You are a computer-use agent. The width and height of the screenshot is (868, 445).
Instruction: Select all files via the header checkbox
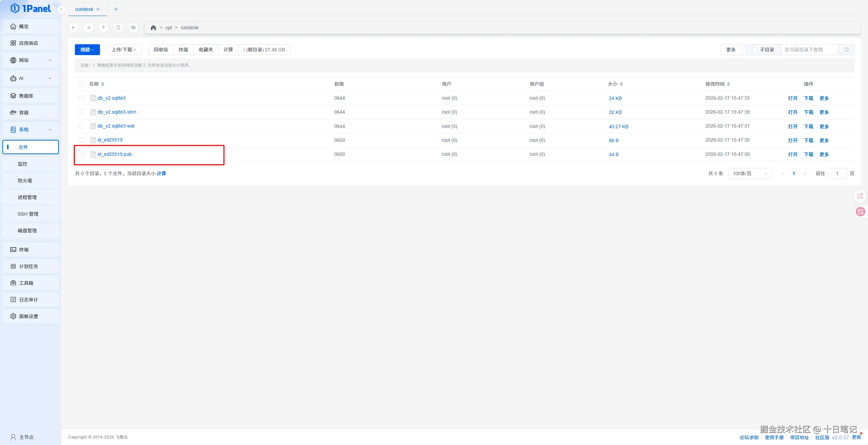81,84
